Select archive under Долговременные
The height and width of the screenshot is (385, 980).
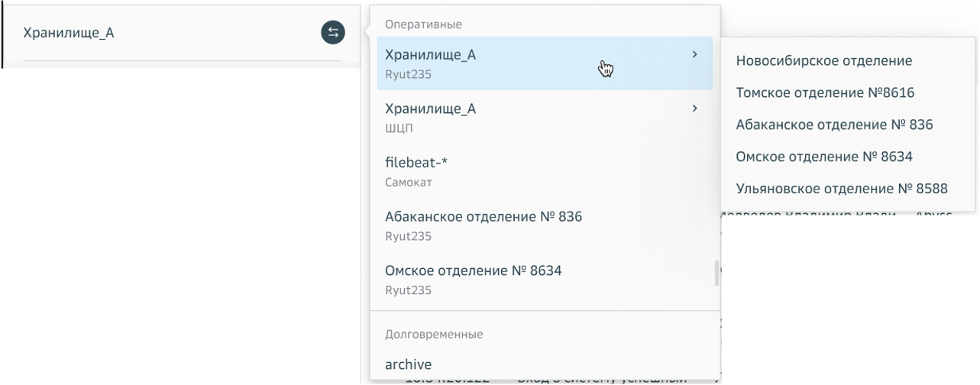coord(409,364)
